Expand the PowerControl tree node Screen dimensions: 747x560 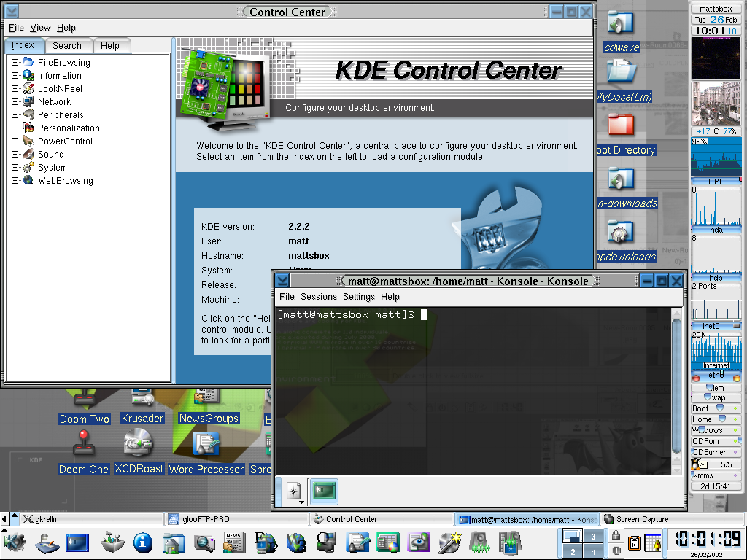click(x=15, y=141)
